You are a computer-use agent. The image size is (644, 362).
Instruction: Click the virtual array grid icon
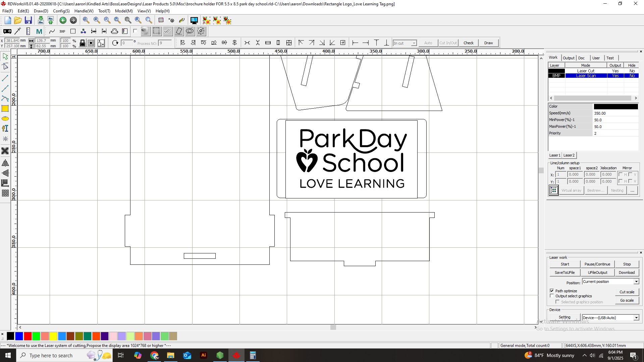point(553,190)
